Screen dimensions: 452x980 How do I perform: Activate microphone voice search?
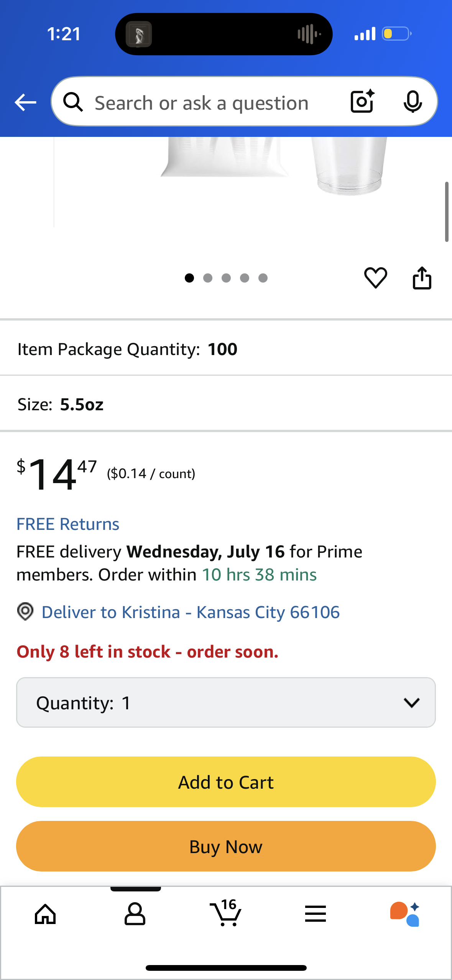point(413,102)
